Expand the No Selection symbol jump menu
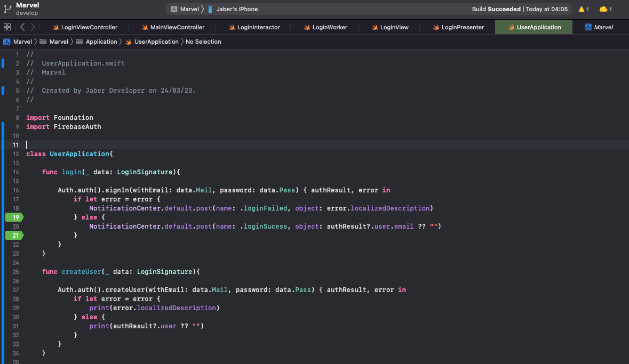The image size is (629, 364). [203, 42]
